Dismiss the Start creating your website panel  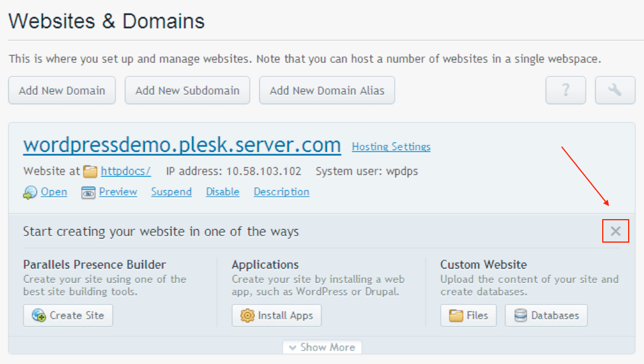616,231
